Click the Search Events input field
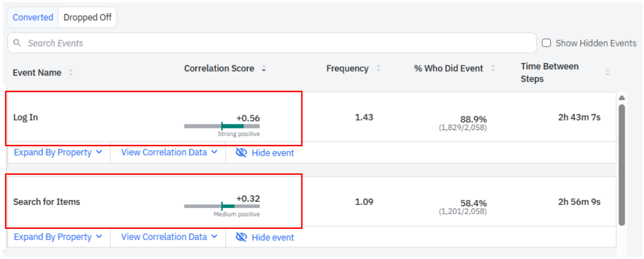644x259 pixels. click(278, 43)
